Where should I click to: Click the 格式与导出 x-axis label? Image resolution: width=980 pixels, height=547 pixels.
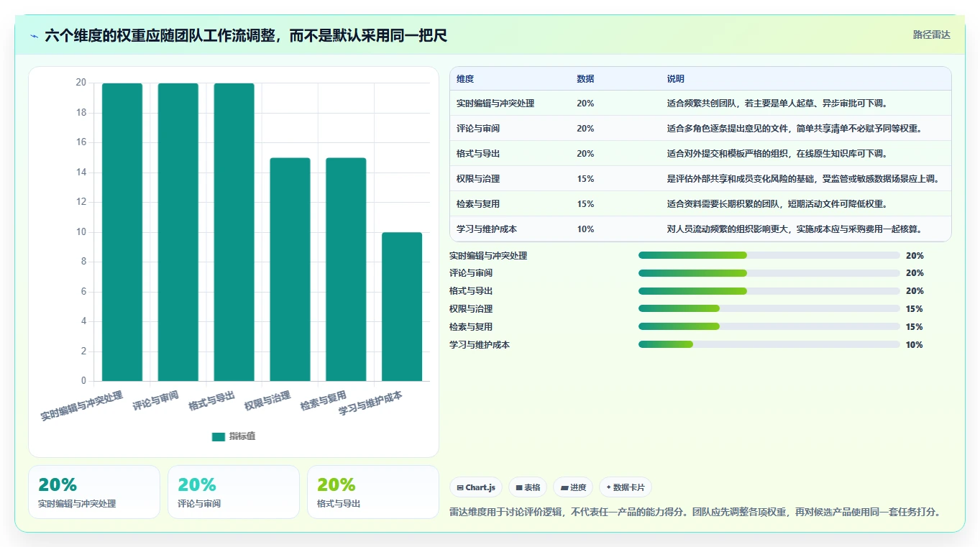[211, 401]
